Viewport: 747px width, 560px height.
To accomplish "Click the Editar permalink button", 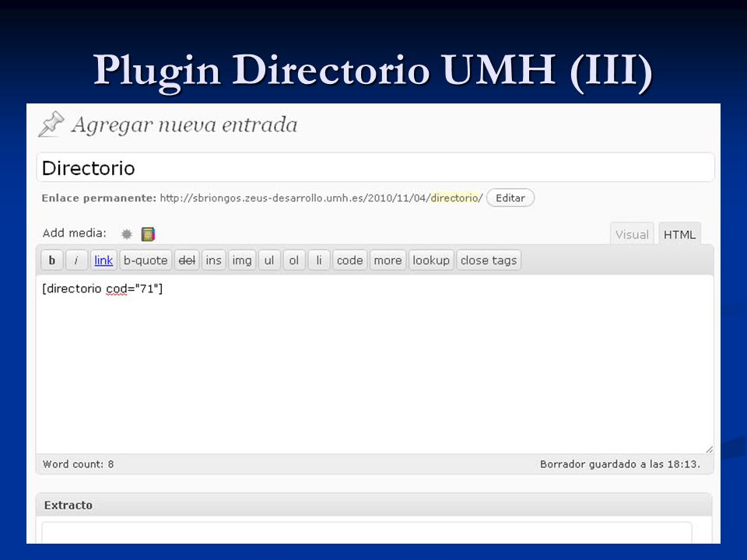I will coord(510,198).
